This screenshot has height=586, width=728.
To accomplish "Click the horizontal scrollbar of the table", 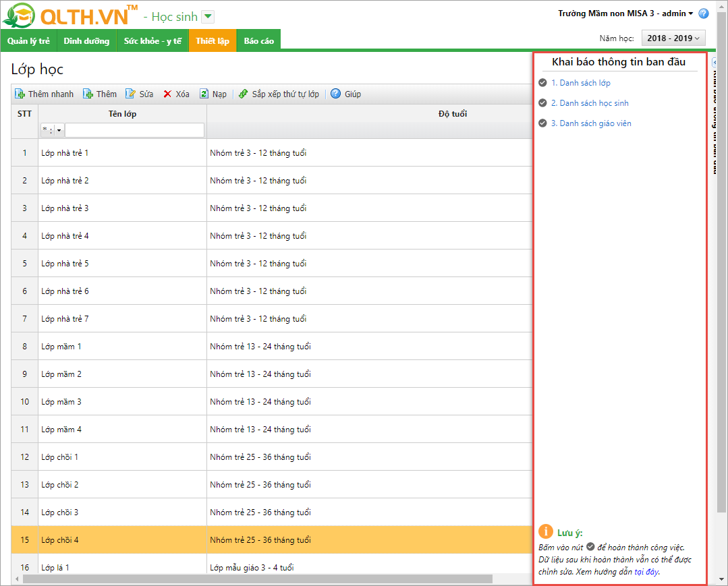I will click(257, 579).
